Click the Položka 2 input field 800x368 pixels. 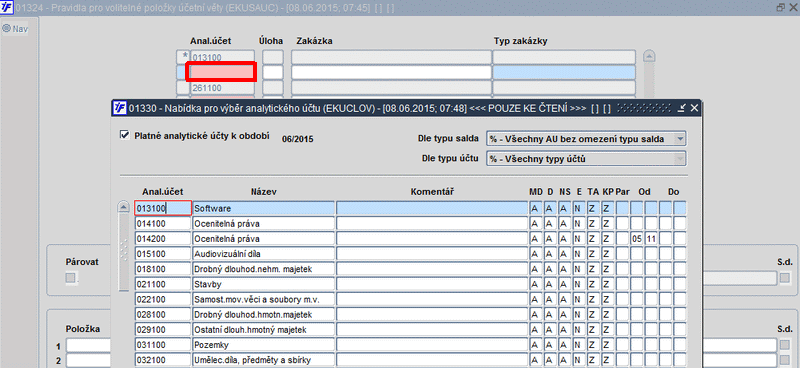coord(88,360)
